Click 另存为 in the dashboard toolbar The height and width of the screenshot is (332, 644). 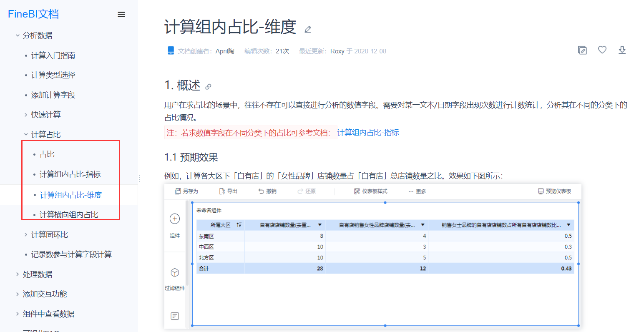(186, 191)
